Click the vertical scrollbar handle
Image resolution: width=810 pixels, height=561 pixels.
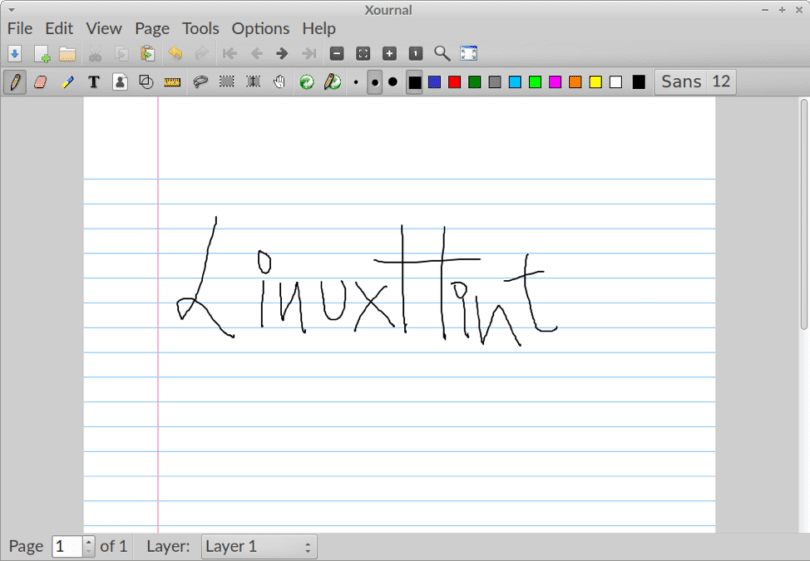[804, 214]
